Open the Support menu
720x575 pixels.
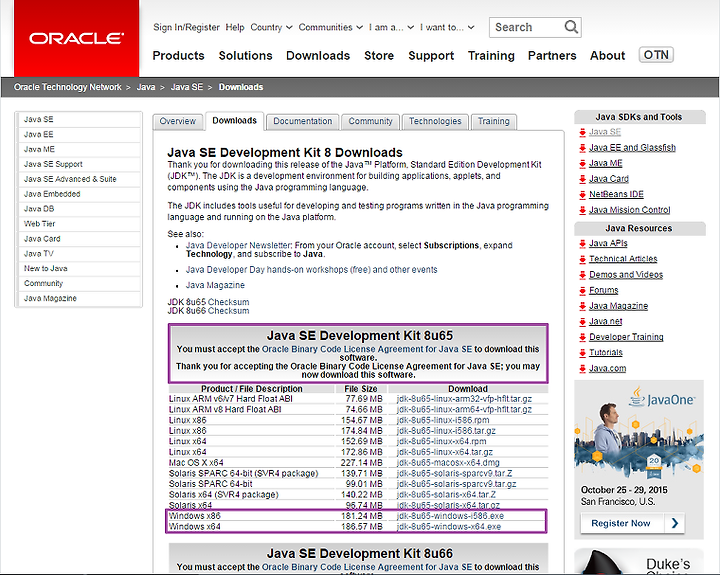(x=431, y=56)
